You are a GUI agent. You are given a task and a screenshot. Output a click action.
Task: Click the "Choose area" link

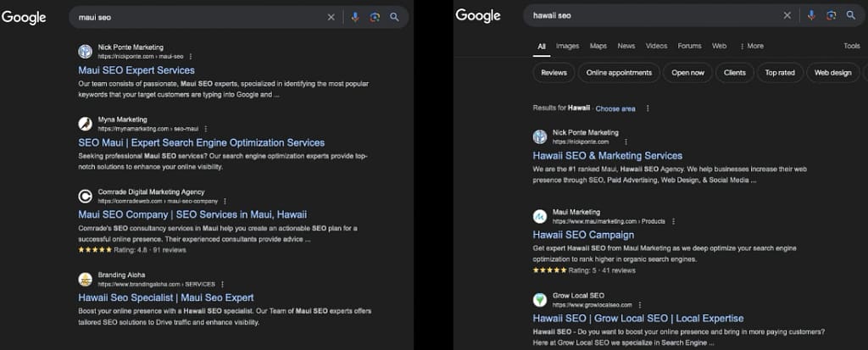615,108
